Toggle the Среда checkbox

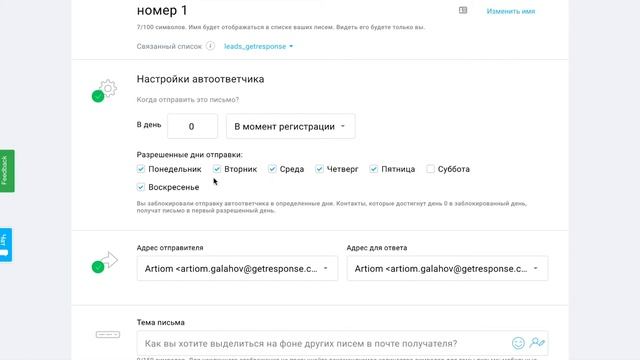[x=272, y=169]
